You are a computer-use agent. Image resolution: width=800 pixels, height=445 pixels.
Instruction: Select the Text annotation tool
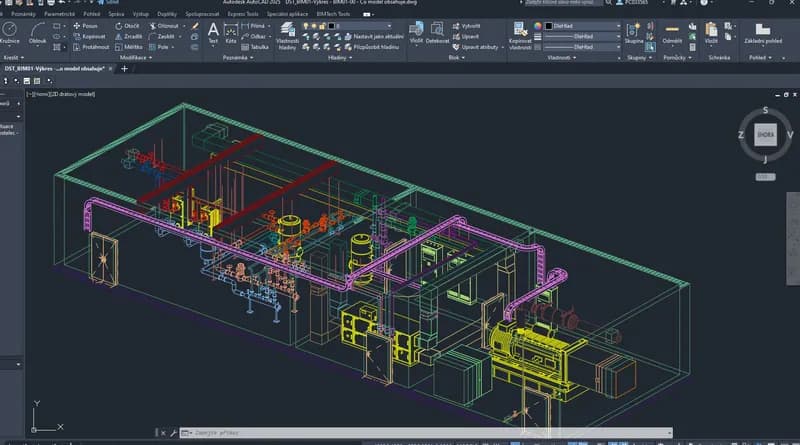[x=213, y=33]
